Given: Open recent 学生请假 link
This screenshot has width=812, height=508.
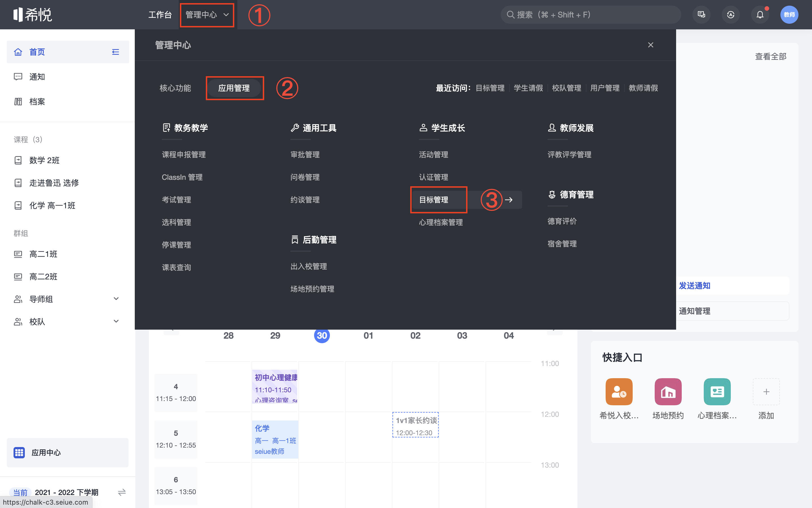Looking at the screenshot, I should pyautogui.click(x=528, y=88).
